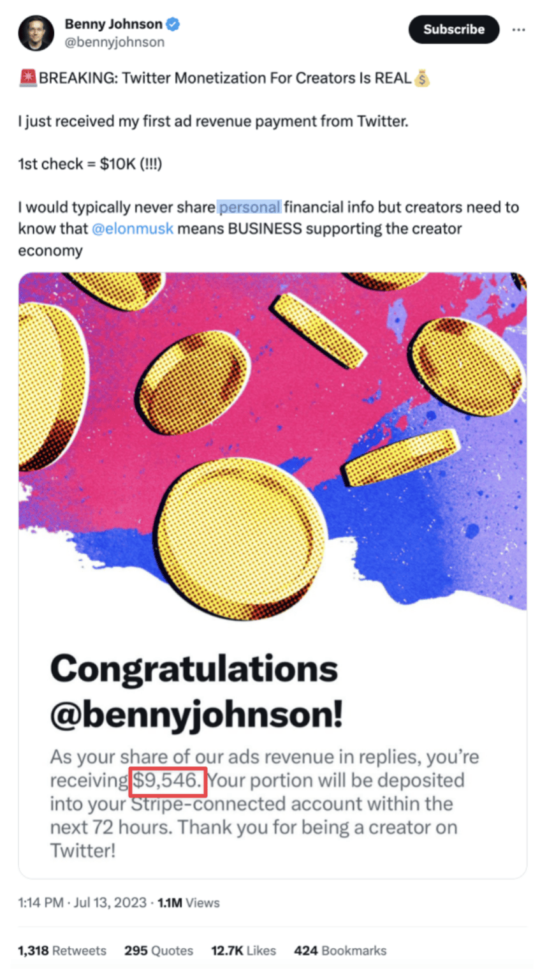Open the 295 Quotes list
Image resolution: width=540 pixels, height=980 pixels.
(159, 950)
